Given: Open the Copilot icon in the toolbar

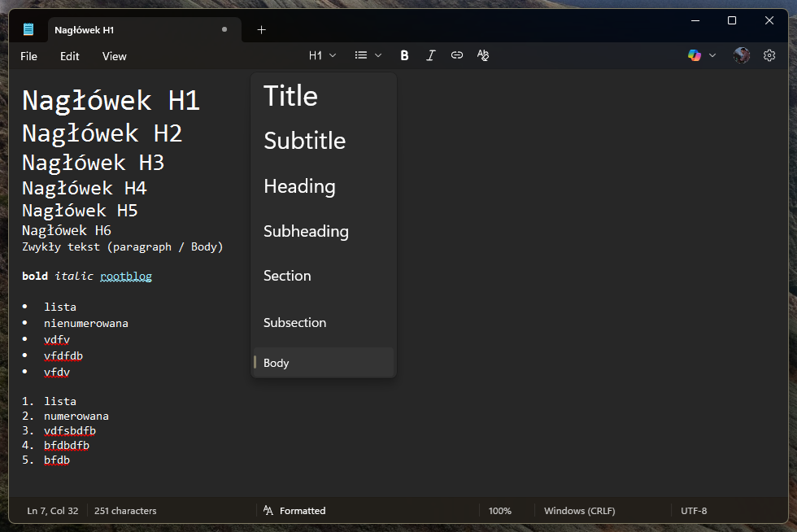Looking at the screenshot, I should [x=694, y=55].
